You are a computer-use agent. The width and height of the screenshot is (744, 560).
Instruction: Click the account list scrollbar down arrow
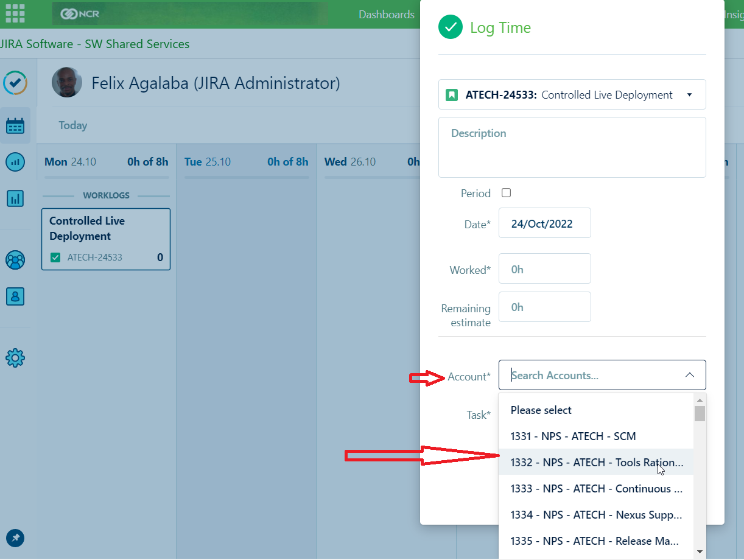[700, 551]
